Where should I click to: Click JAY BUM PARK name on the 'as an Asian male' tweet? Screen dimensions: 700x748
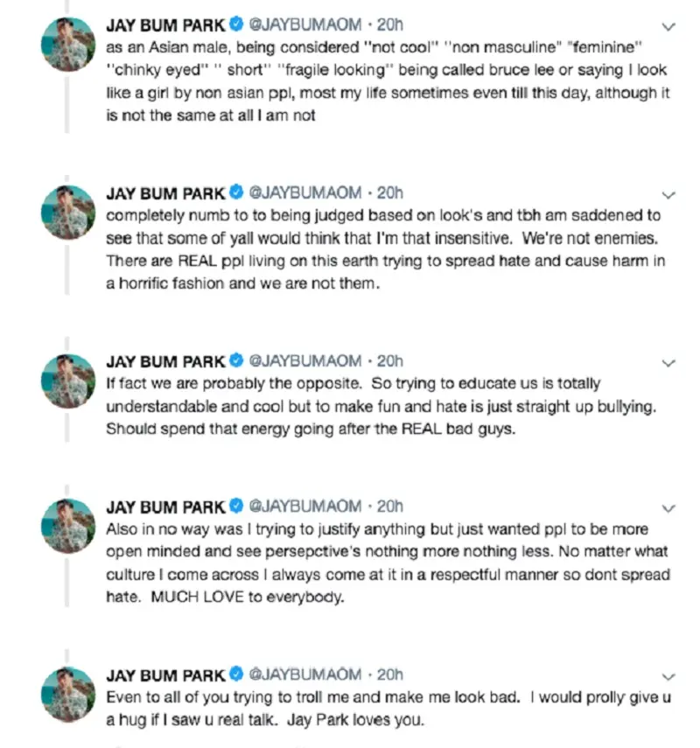165,25
